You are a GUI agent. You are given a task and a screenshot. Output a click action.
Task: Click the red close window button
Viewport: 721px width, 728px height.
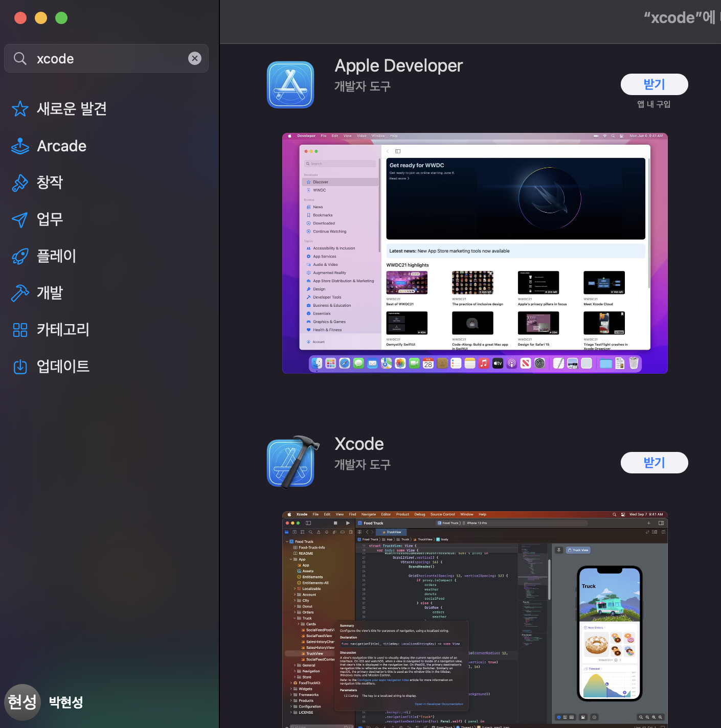click(20, 18)
